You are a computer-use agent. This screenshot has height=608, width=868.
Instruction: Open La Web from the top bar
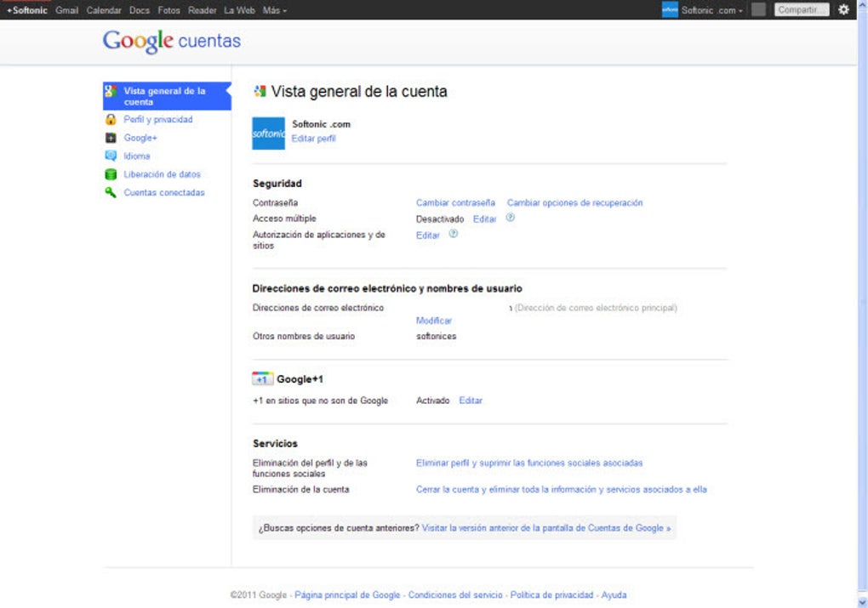[x=239, y=10]
